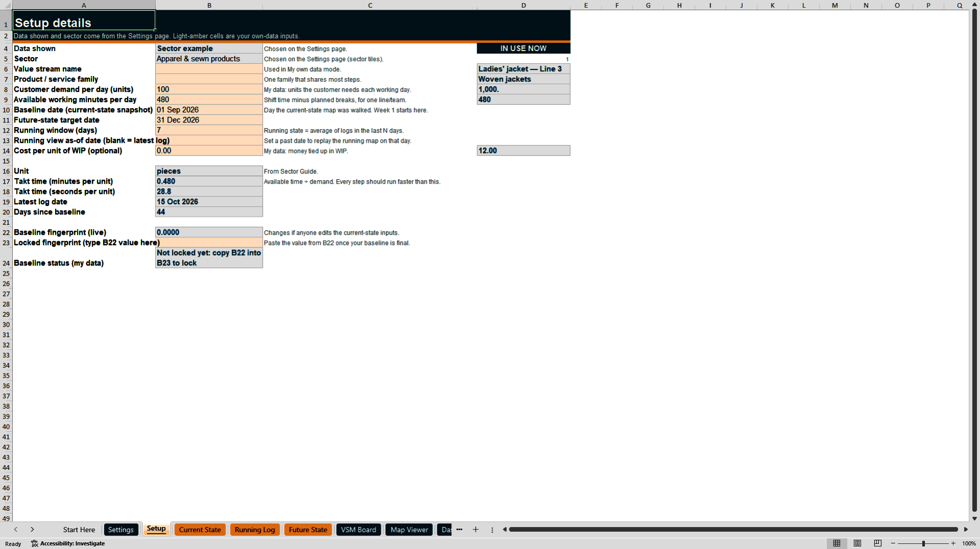
Task: Select the 12.00 cost cell
Action: pos(523,151)
